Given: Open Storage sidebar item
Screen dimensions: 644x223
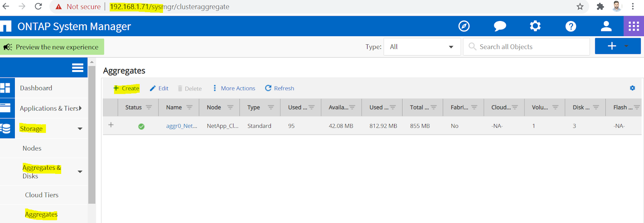Looking at the screenshot, I should pos(31,129).
